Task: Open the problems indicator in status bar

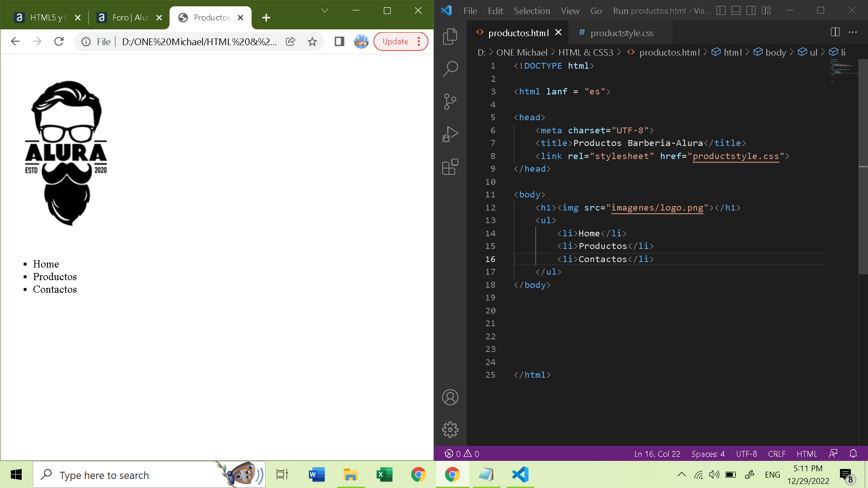Action: click(462, 454)
